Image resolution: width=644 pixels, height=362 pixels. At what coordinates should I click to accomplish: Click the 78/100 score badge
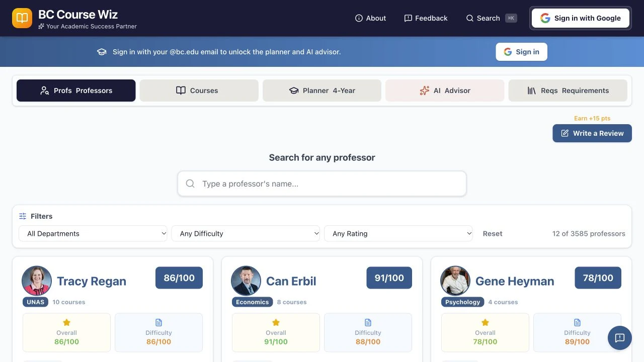tap(598, 278)
